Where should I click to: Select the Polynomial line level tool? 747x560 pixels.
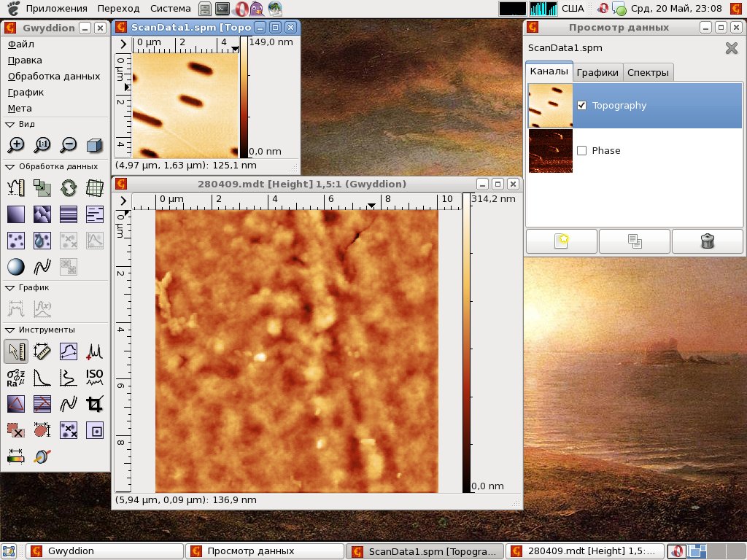68,404
